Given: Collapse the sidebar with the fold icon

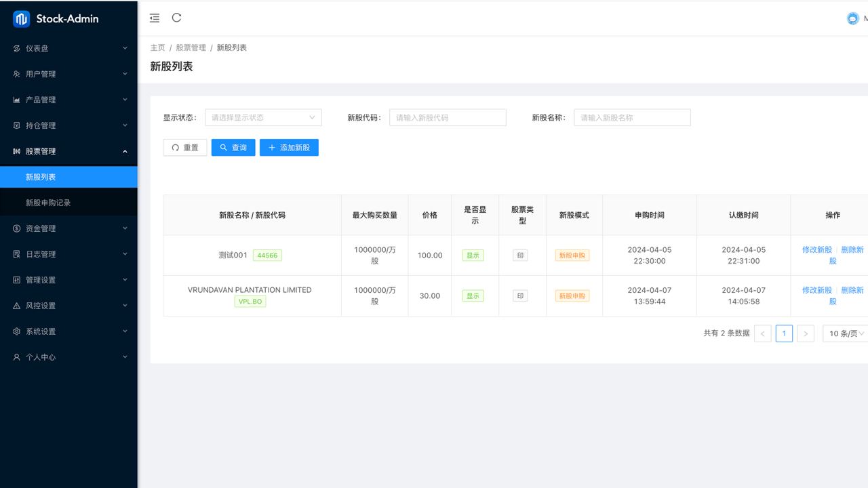Looking at the screenshot, I should tap(155, 18).
